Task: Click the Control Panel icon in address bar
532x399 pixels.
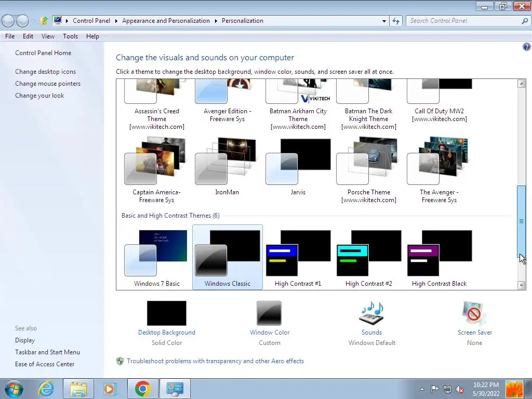Action: tap(58, 21)
